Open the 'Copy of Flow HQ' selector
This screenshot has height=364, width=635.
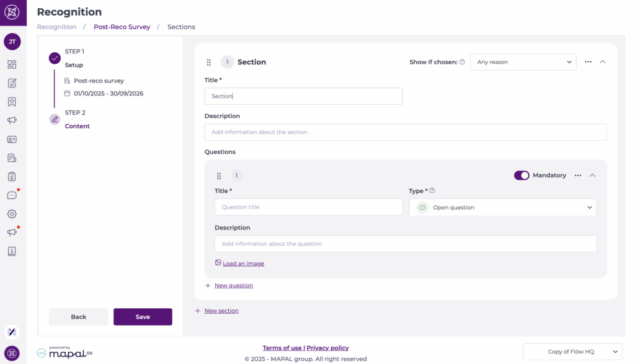pyautogui.click(x=572, y=352)
